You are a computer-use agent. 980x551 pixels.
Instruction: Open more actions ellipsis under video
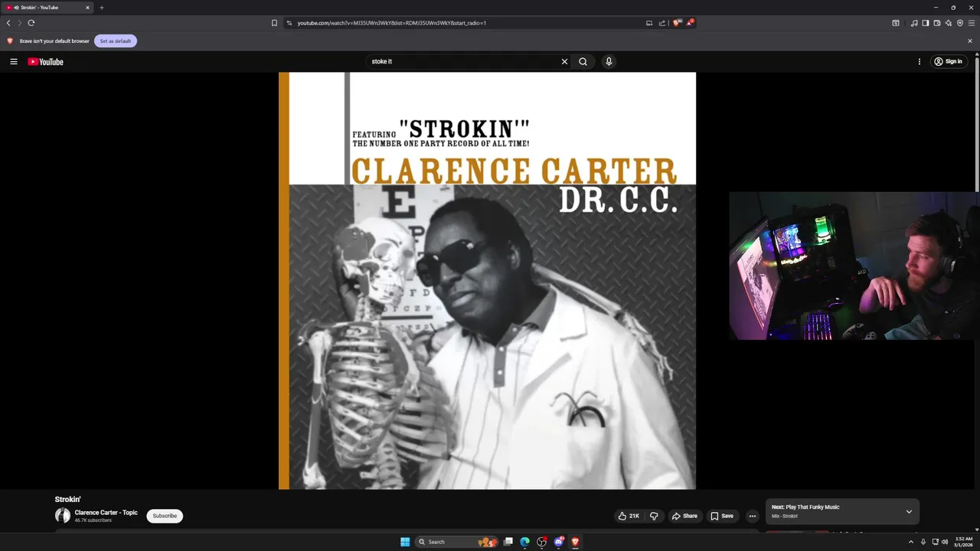pyautogui.click(x=753, y=516)
